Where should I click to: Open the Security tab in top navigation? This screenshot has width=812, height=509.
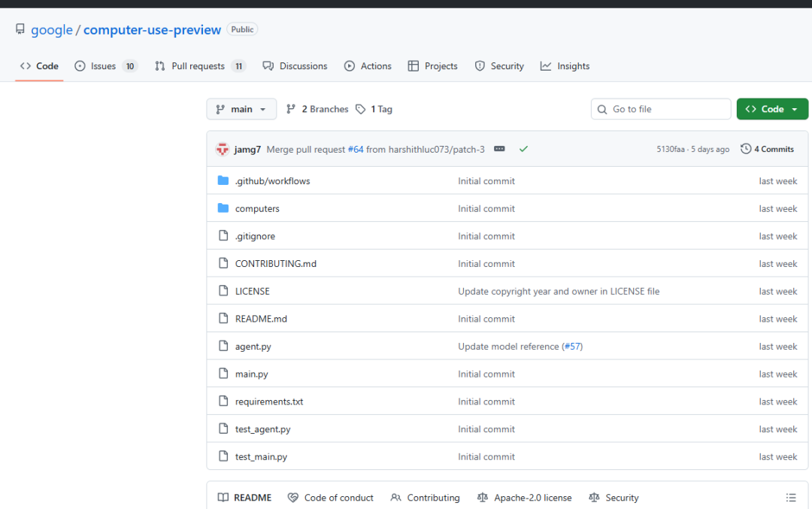(x=499, y=66)
